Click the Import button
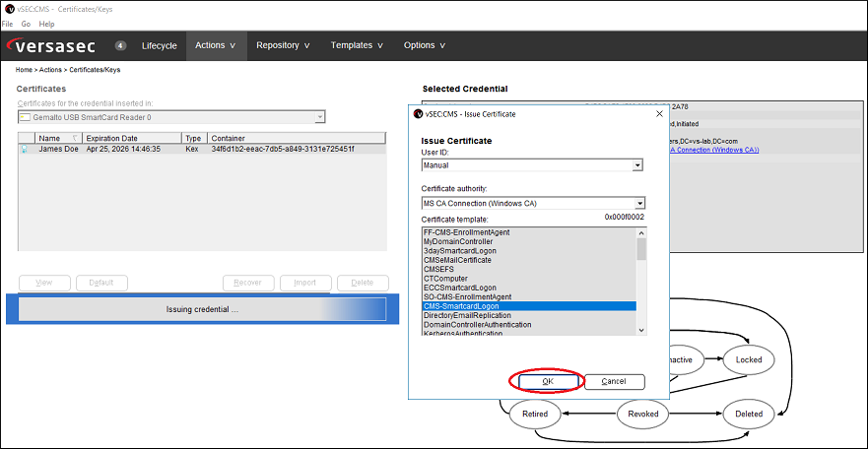Image resolution: width=868 pixels, height=449 pixels. coord(305,283)
